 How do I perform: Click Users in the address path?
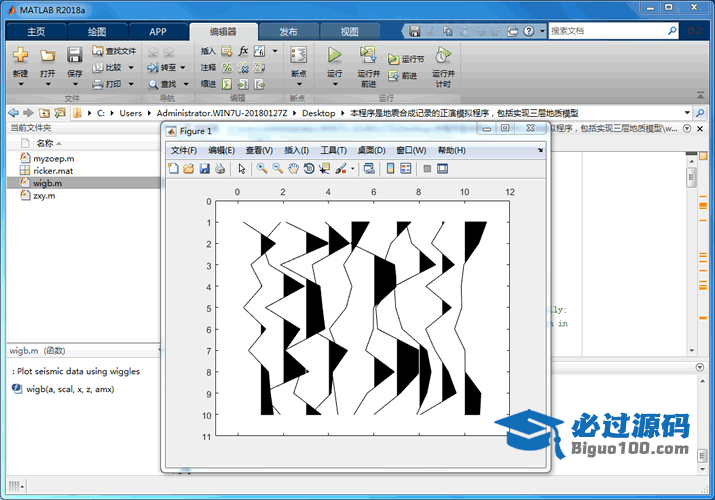(x=130, y=113)
